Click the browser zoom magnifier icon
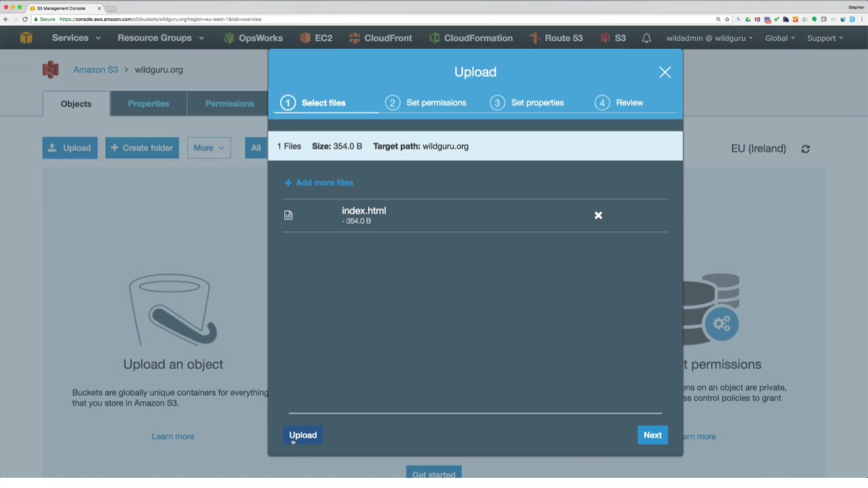The height and width of the screenshot is (488, 868). click(x=718, y=19)
